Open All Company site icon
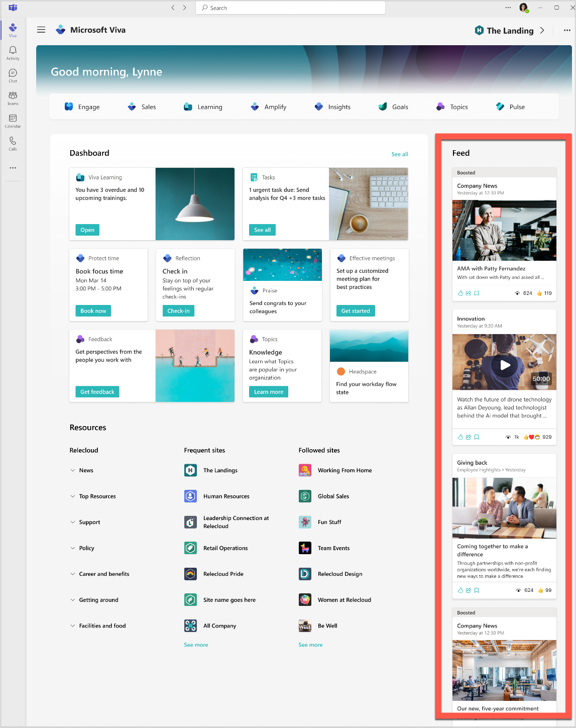576x728 pixels. pos(190,626)
